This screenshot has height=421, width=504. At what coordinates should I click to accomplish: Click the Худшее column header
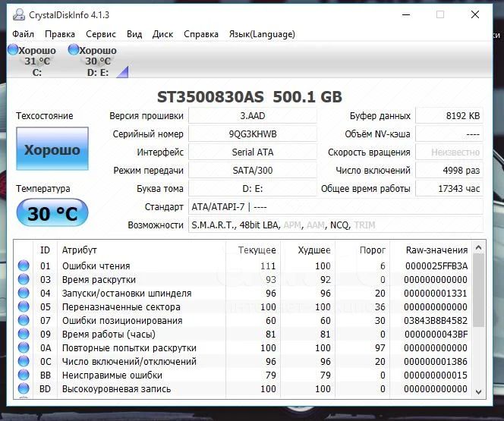tap(308, 250)
